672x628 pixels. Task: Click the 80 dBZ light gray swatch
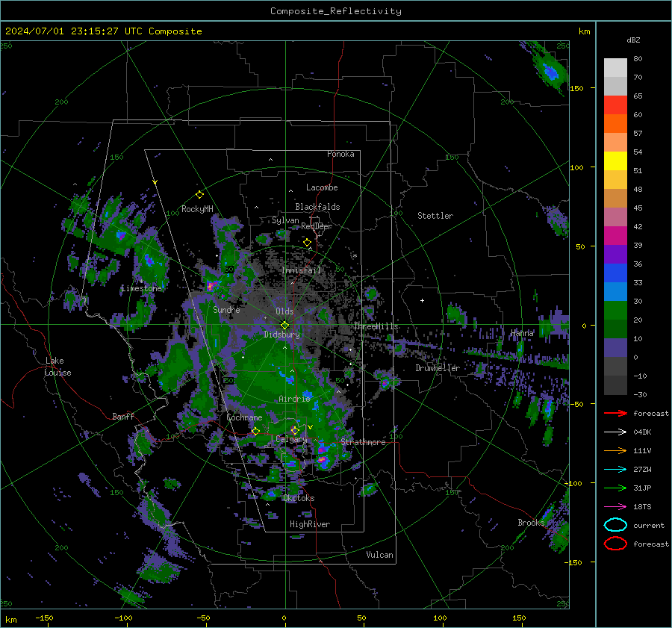[x=615, y=67]
